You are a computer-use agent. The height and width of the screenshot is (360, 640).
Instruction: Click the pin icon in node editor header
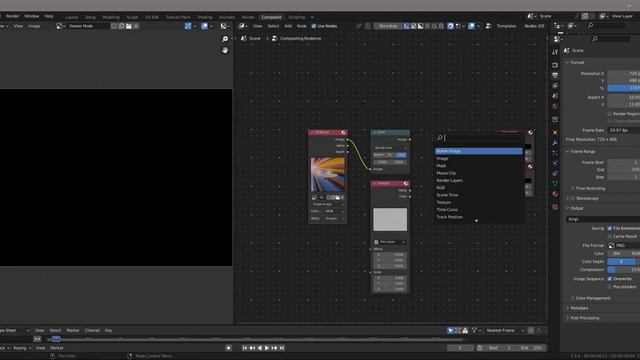pos(359,26)
